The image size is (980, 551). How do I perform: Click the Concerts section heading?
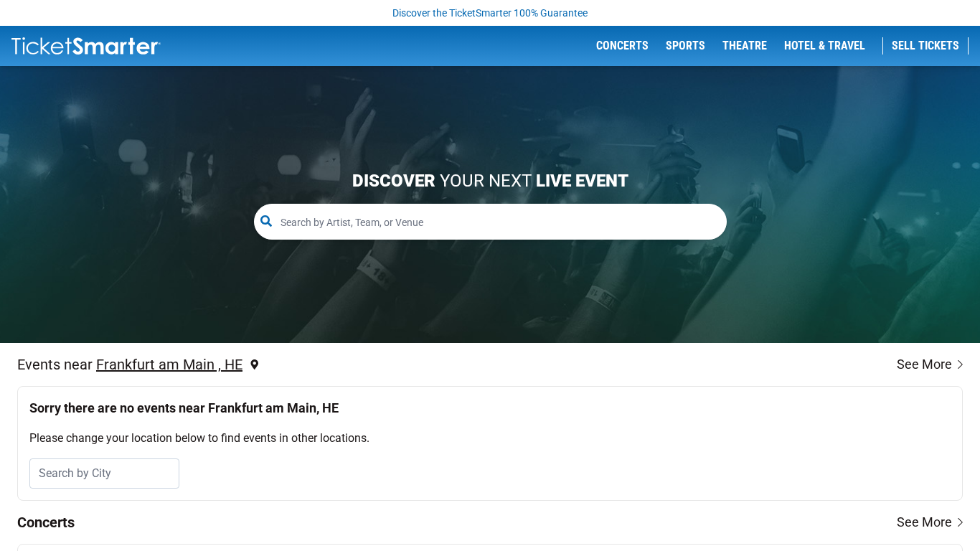coord(46,522)
